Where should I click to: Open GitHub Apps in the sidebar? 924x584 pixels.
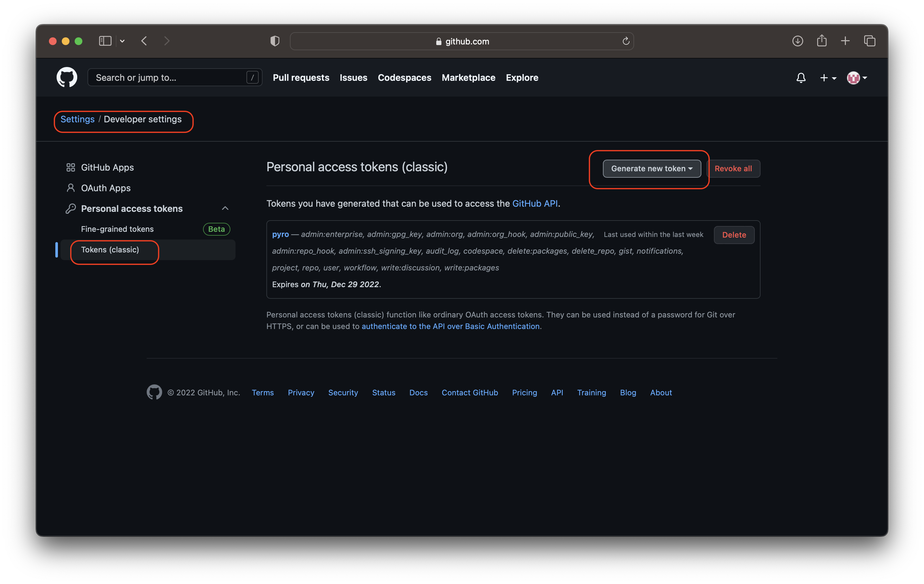[107, 167]
